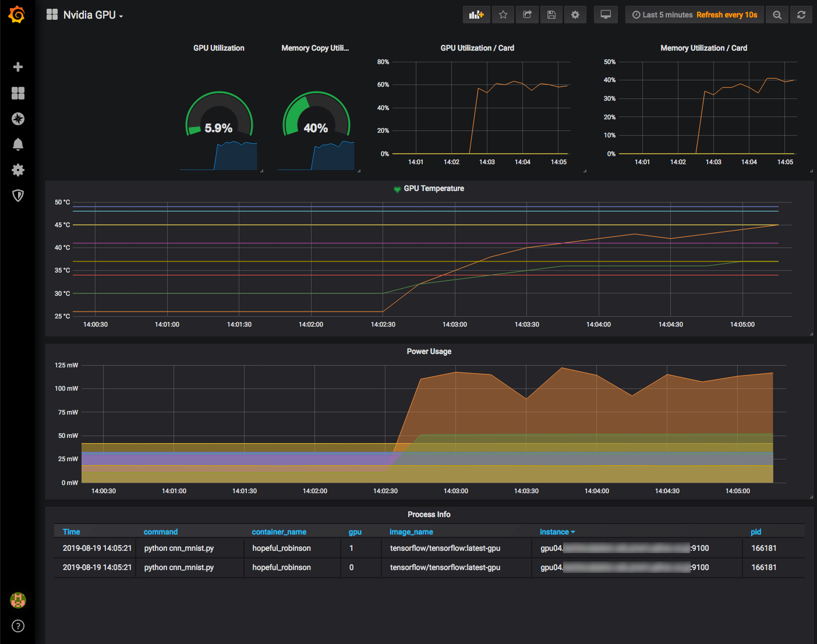Open Alerting bell icon in sidebar

pos(18,144)
